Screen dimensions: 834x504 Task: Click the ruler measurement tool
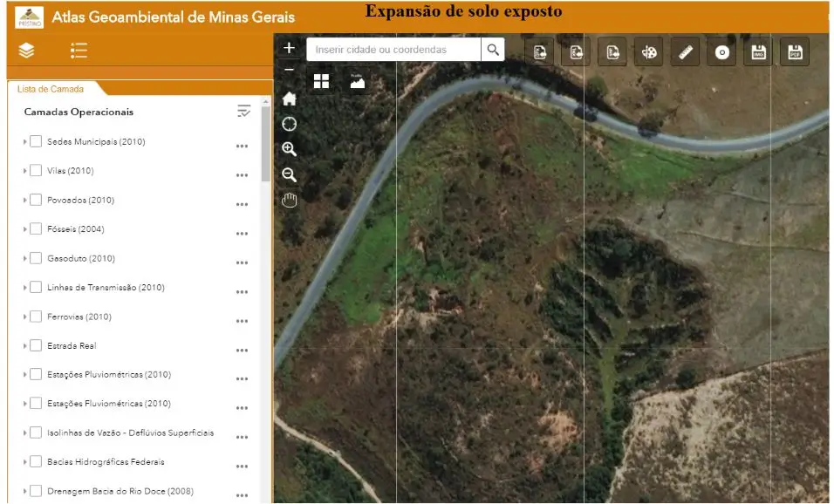686,52
